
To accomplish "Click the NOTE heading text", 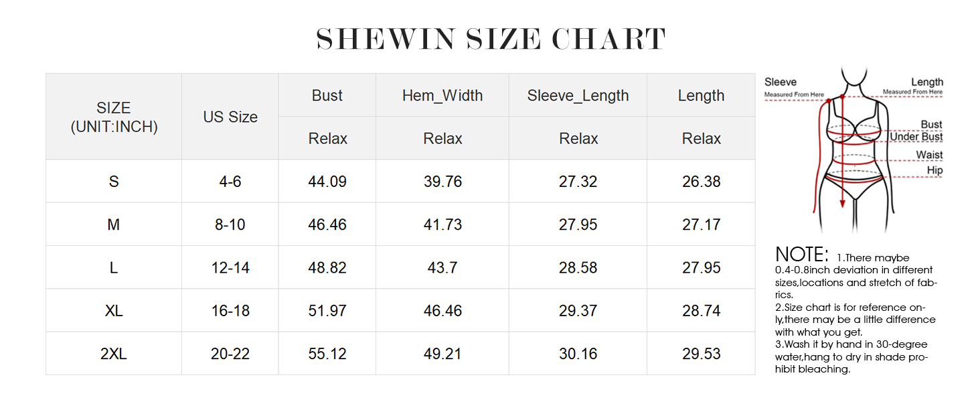I will click(x=802, y=255).
